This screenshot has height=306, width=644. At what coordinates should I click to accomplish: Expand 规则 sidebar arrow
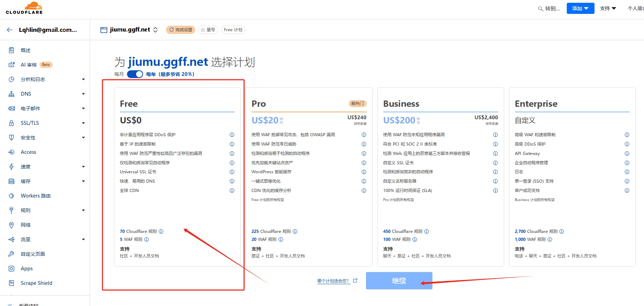tap(83, 210)
